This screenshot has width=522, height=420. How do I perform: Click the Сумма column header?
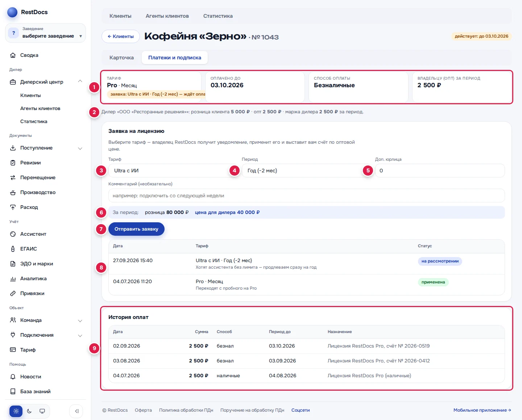[202, 332]
